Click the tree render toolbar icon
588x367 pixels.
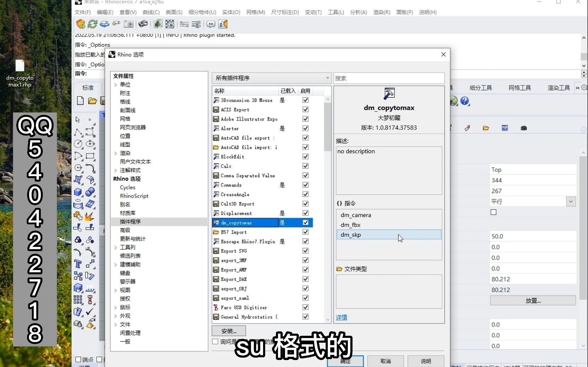point(158,24)
